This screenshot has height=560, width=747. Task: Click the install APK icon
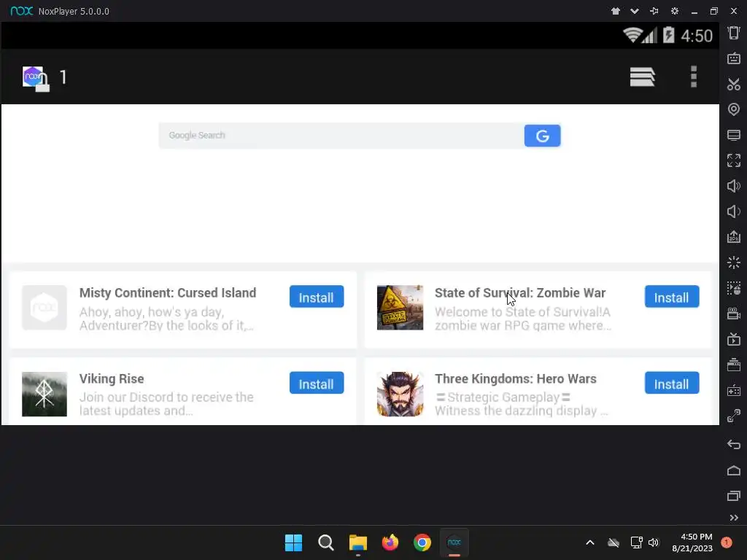tap(734, 237)
